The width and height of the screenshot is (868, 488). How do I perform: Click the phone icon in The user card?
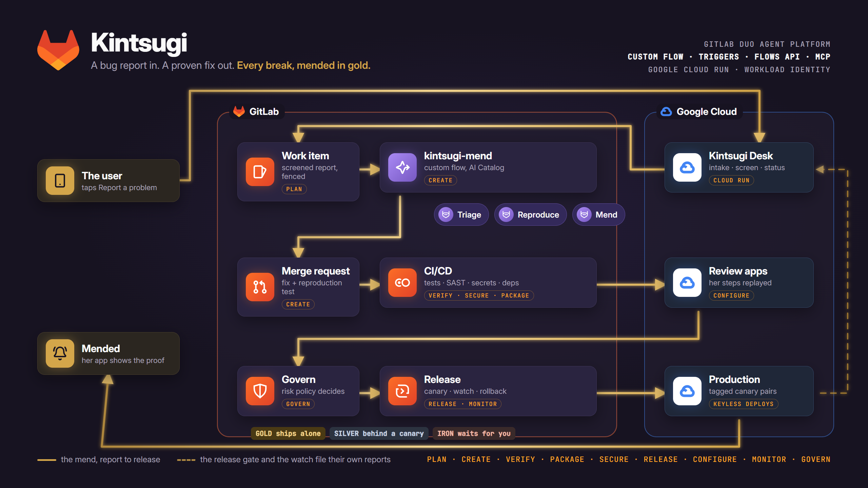pyautogui.click(x=60, y=181)
